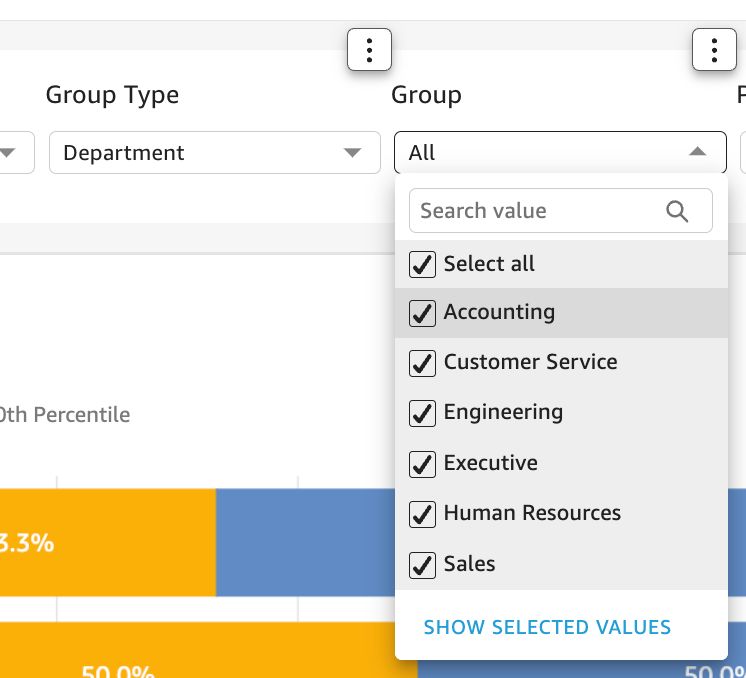The width and height of the screenshot is (746, 678).
Task: Click the Percentile legend label
Action: pos(65,415)
